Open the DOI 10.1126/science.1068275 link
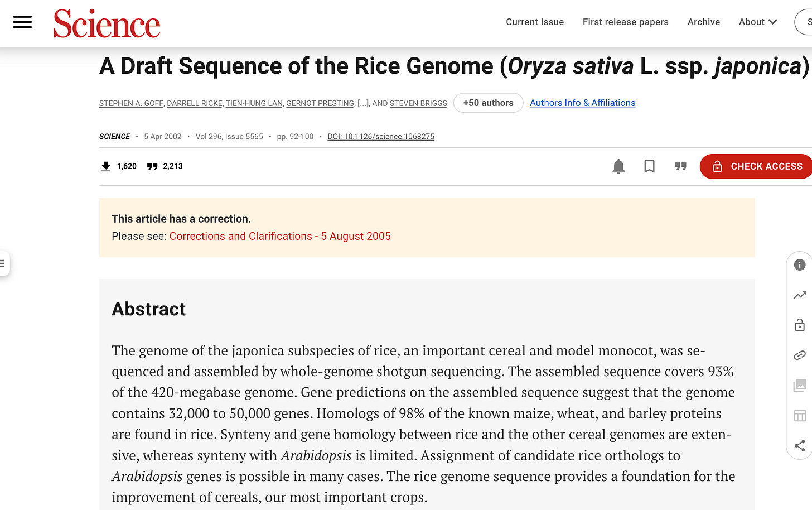 tap(381, 137)
